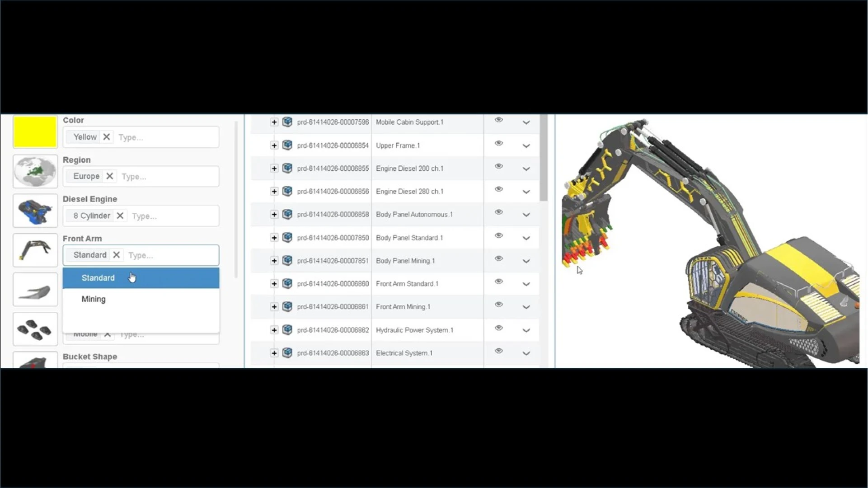Click the Front Arm thumbnail image

tap(35, 250)
